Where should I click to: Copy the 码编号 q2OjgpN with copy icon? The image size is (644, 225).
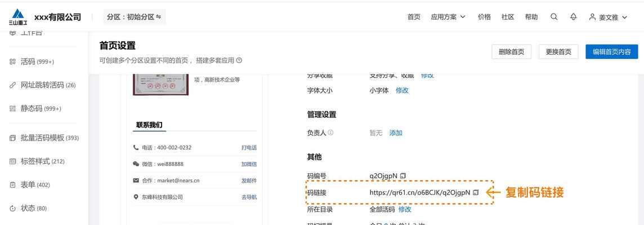coord(403,175)
